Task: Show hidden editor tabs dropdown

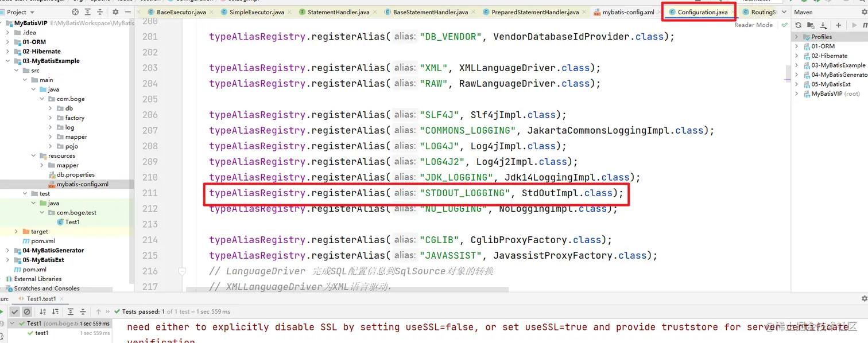Action: [784, 12]
